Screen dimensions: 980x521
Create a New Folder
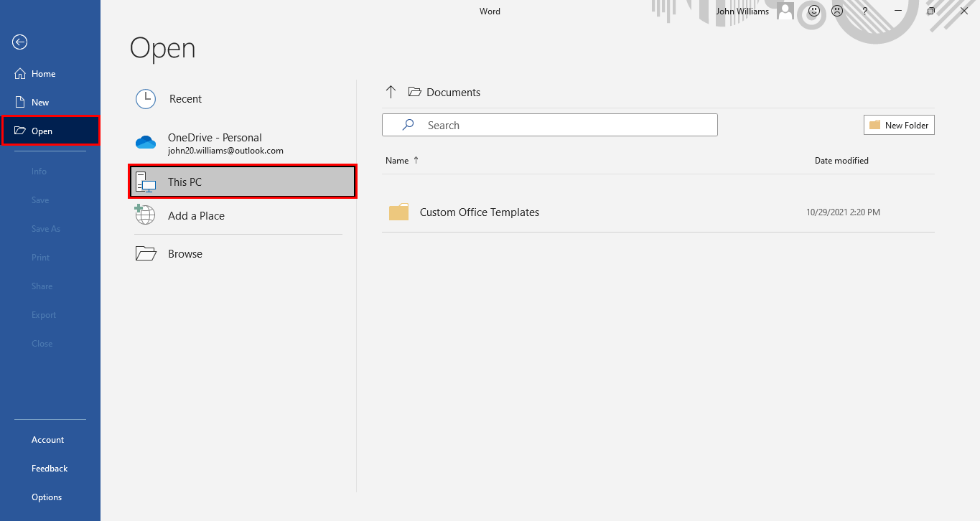tap(899, 125)
